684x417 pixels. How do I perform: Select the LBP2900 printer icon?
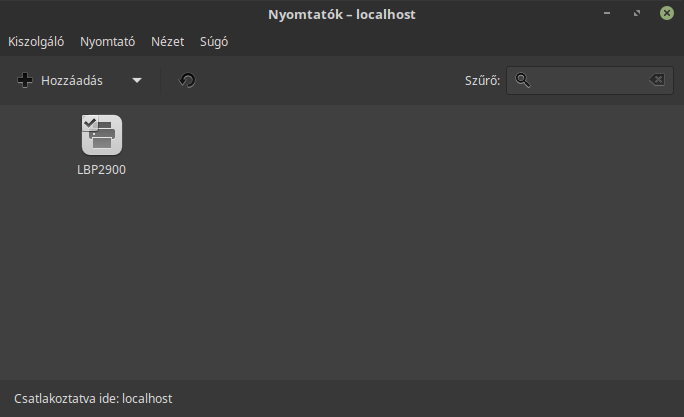tap(102, 135)
